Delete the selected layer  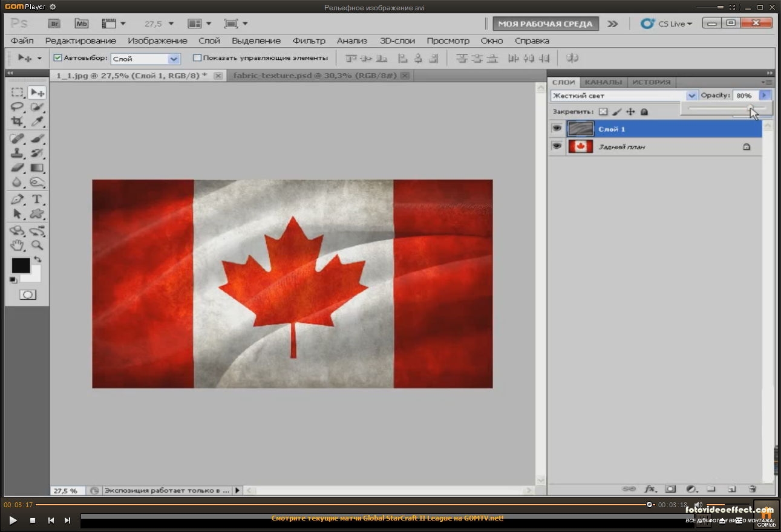click(x=752, y=488)
